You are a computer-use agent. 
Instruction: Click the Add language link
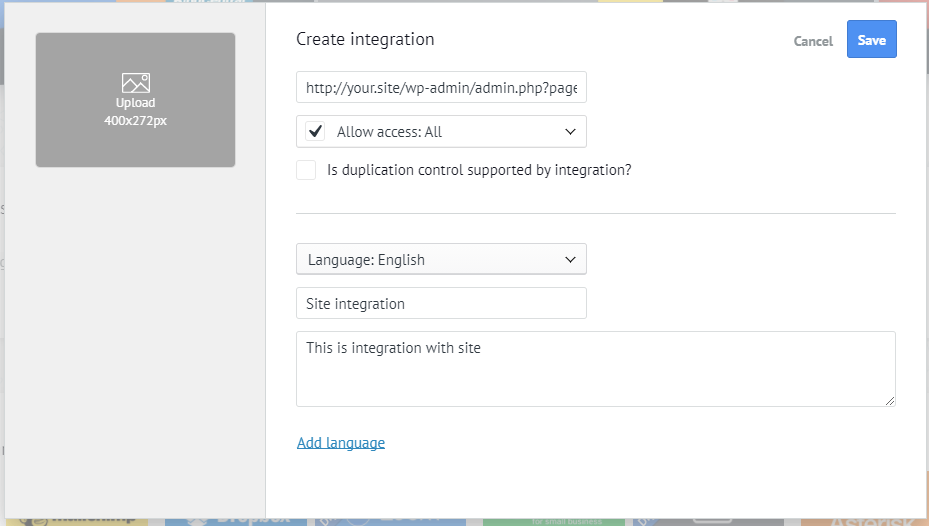341,443
